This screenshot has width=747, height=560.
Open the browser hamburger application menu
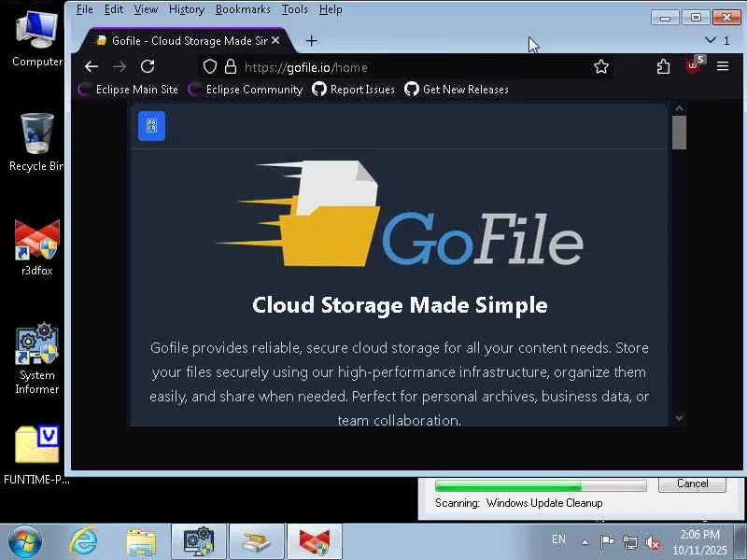tap(723, 66)
